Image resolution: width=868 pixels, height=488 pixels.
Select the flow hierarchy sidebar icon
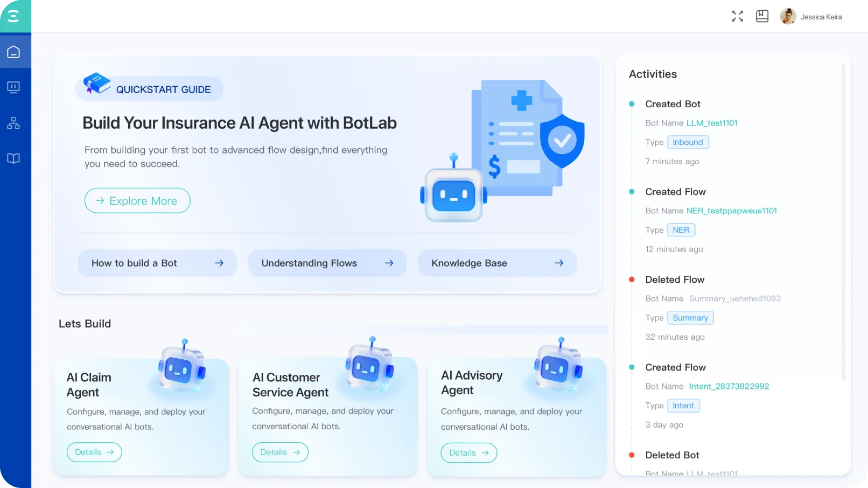click(13, 123)
